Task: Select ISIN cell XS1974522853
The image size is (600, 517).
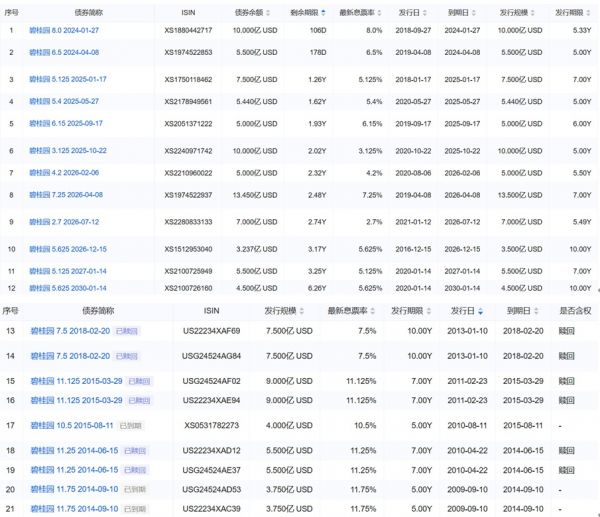Action: point(188,52)
